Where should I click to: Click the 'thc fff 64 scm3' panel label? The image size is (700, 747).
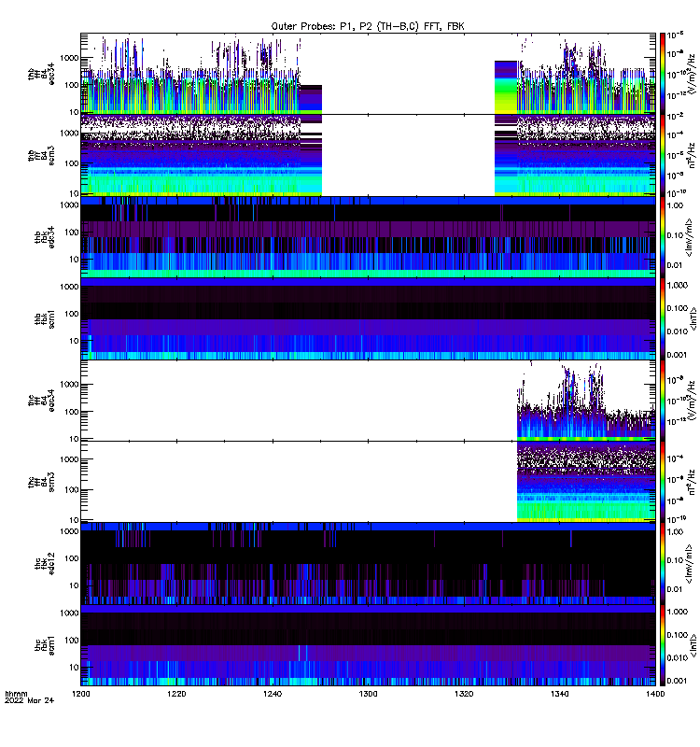(41, 482)
